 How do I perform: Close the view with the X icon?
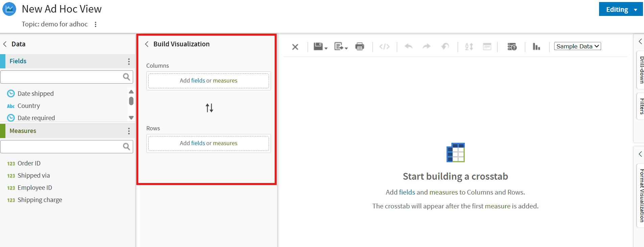(x=295, y=47)
